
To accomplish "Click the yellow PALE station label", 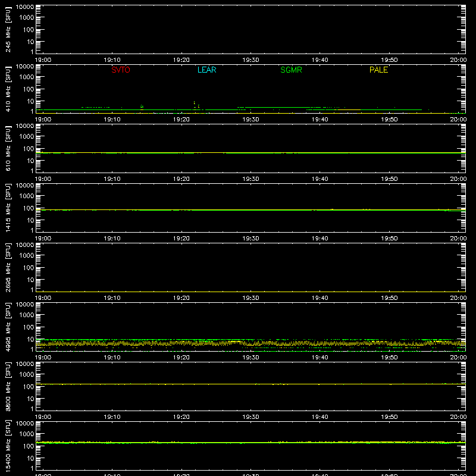I will 378,70.
